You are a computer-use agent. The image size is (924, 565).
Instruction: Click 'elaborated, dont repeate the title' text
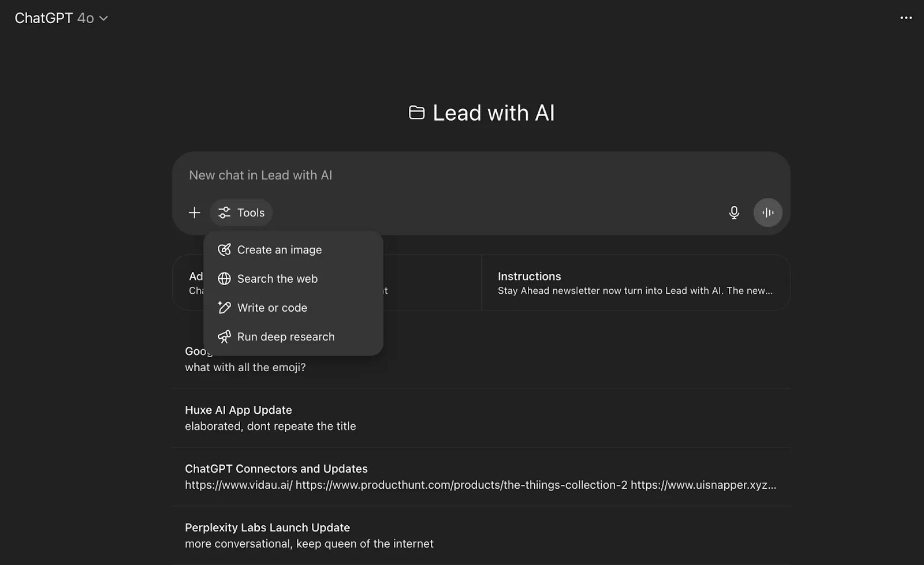(270, 426)
